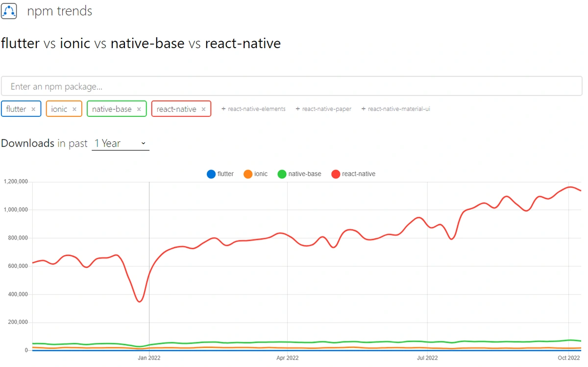588x367 pixels.
Task: Click the 600,000 y-axis label
Action: pyautogui.click(x=18, y=266)
